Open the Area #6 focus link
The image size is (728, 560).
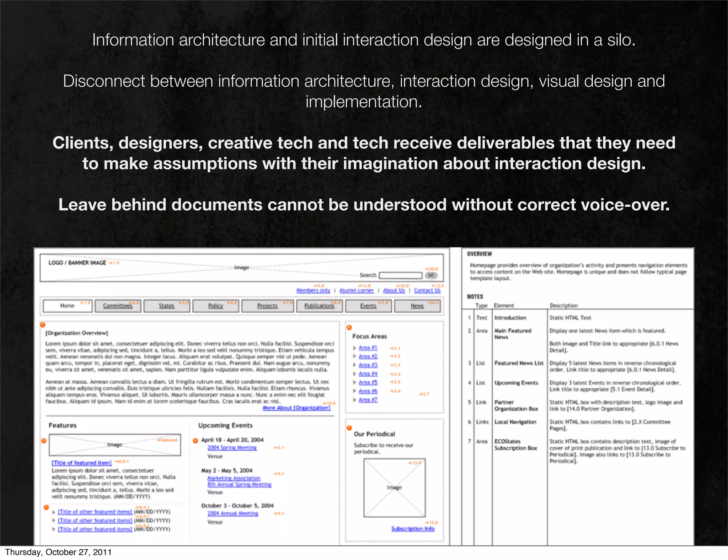[x=368, y=391]
